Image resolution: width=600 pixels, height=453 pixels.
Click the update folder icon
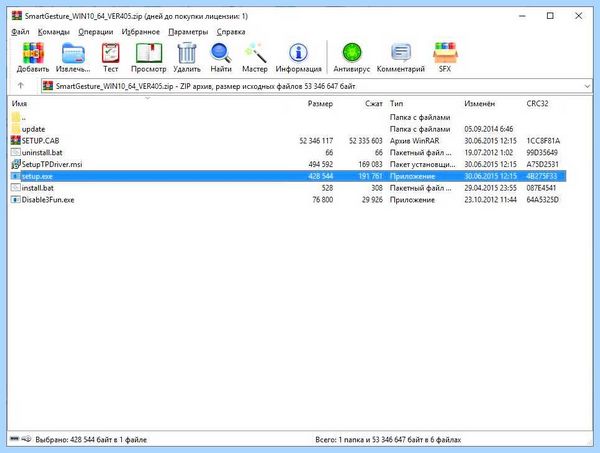[15, 129]
